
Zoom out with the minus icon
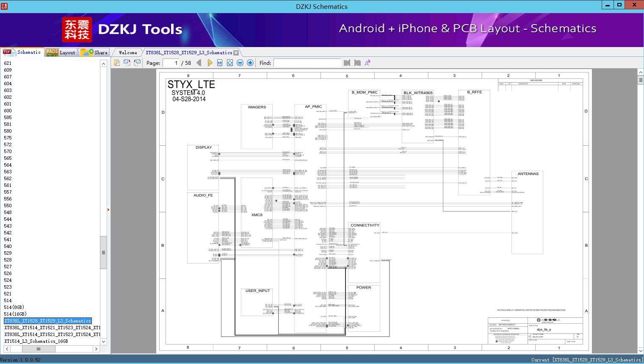(240, 63)
